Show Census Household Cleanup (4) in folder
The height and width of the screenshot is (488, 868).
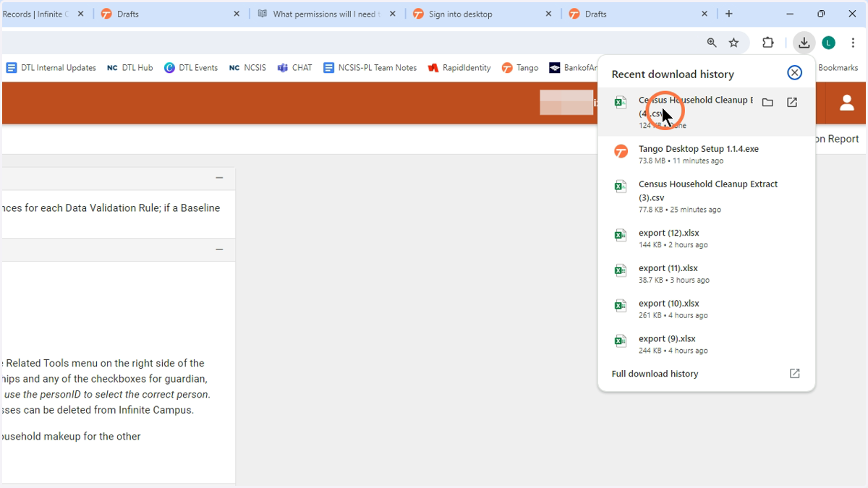(x=767, y=103)
